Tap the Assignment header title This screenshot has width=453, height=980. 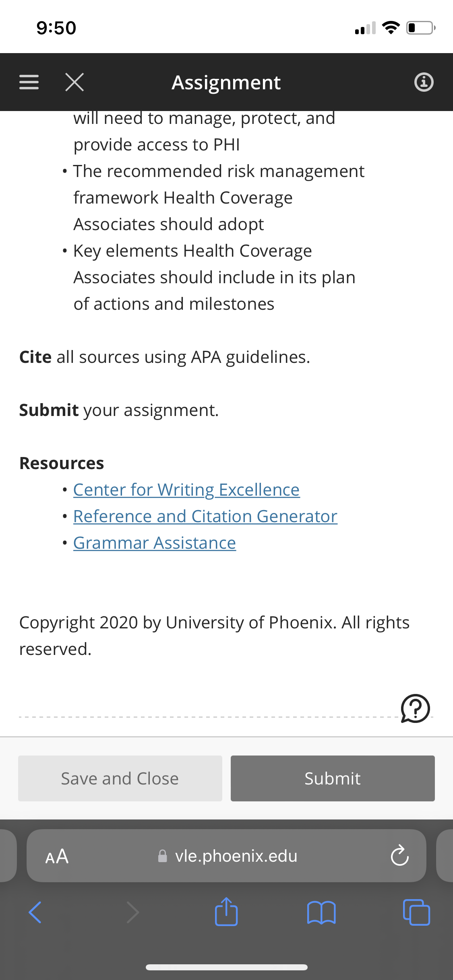point(226,82)
